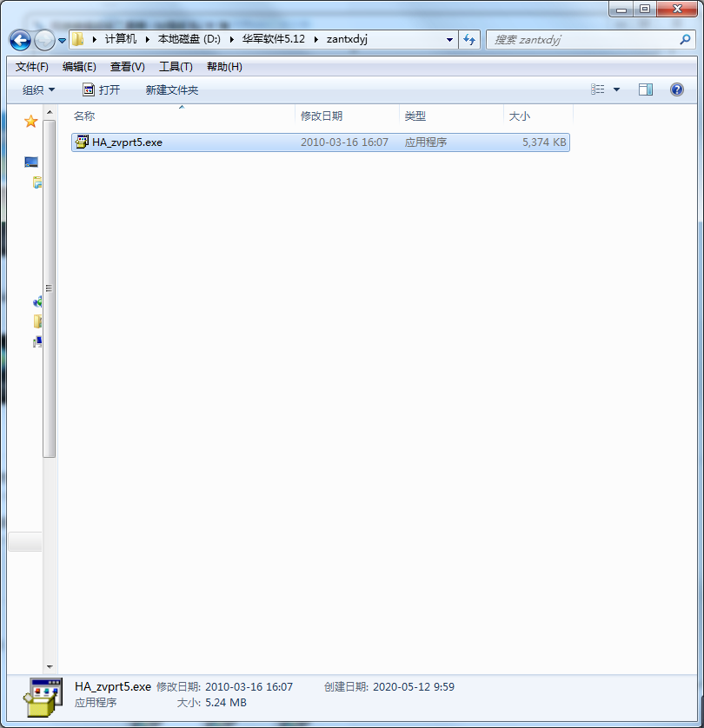Click the homegroup icon in the navigation pane

coord(37,301)
